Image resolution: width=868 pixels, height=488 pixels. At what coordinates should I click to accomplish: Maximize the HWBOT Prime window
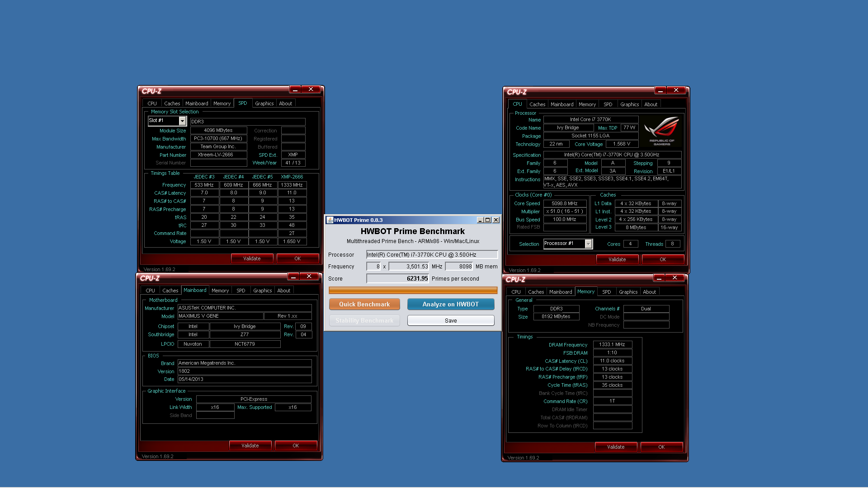coord(487,220)
